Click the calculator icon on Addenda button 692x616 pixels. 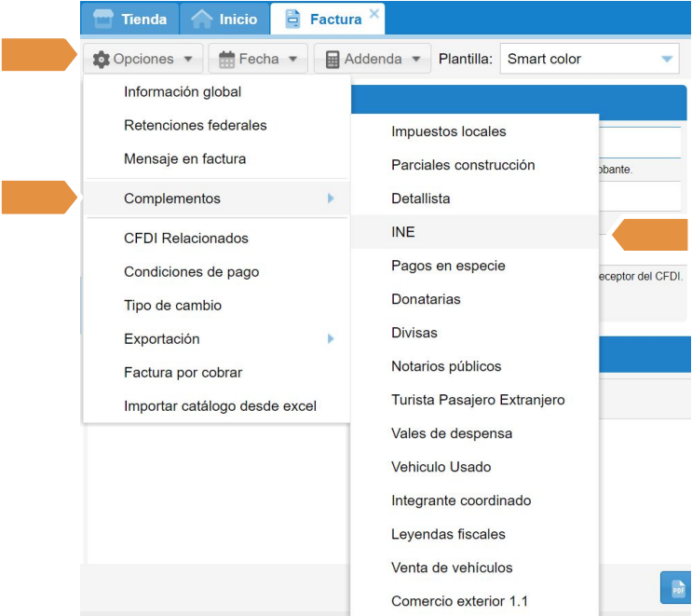point(332,60)
